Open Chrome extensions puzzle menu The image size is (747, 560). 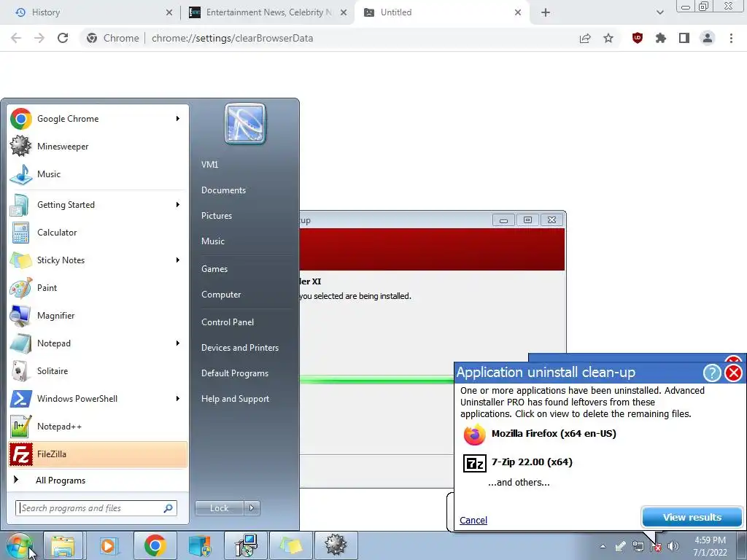pyautogui.click(x=660, y=38)
